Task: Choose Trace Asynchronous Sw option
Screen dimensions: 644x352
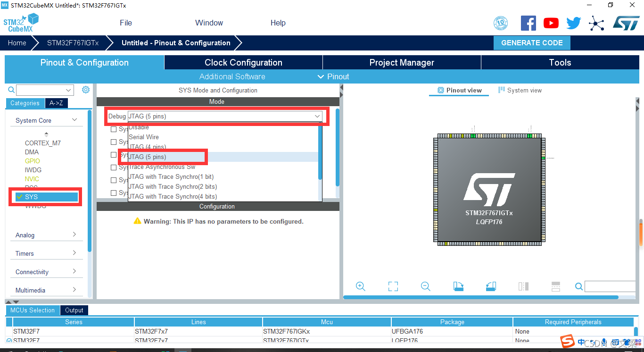Action: pos(223,167)
